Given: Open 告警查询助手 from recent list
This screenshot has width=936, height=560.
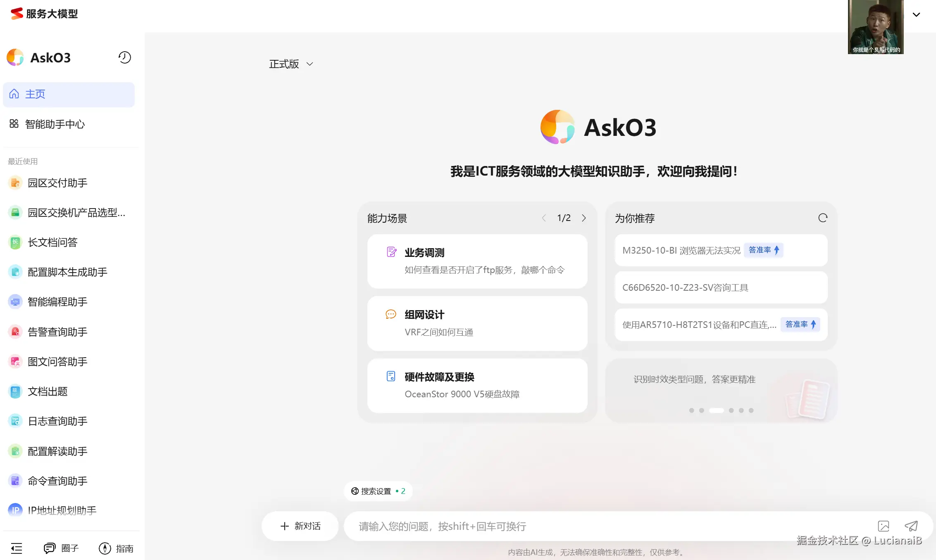Looking at the screenshot, I should point(57,332).
